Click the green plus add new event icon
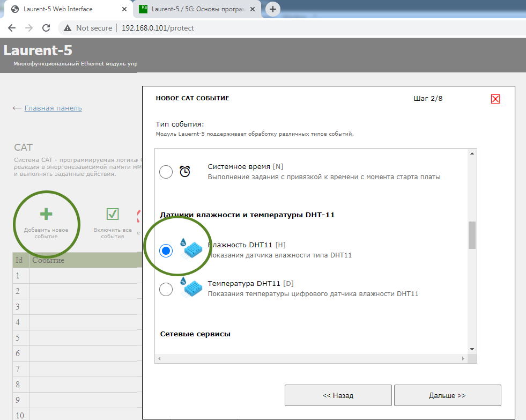 pyautogui.click(x=46, y=215)
